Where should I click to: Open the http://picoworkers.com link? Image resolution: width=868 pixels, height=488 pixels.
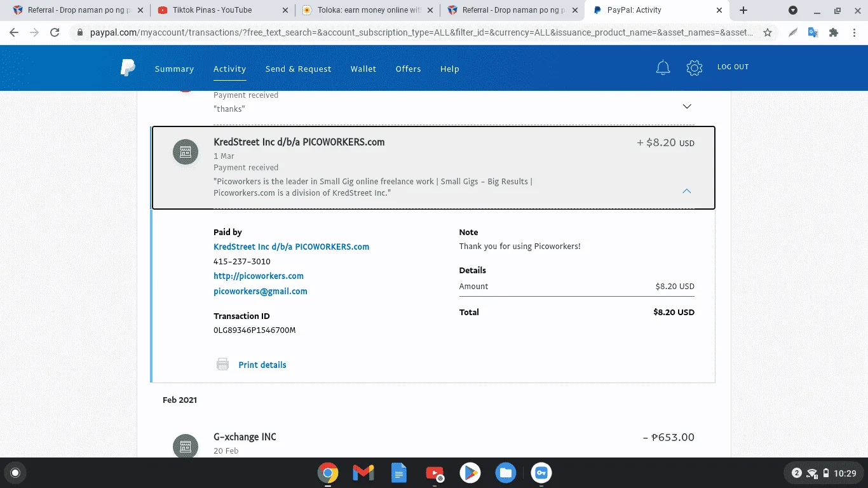point(259,276)
